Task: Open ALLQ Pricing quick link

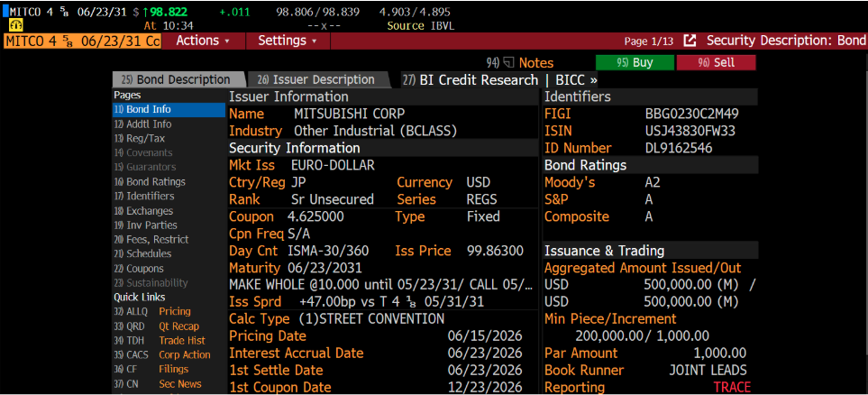Action: pyautogui.click(x=152, y=311)
